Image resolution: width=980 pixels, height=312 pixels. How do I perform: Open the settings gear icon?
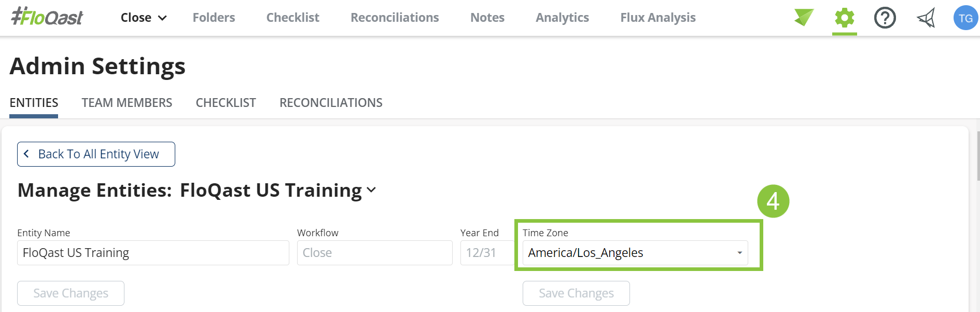(x=844, y=18)
